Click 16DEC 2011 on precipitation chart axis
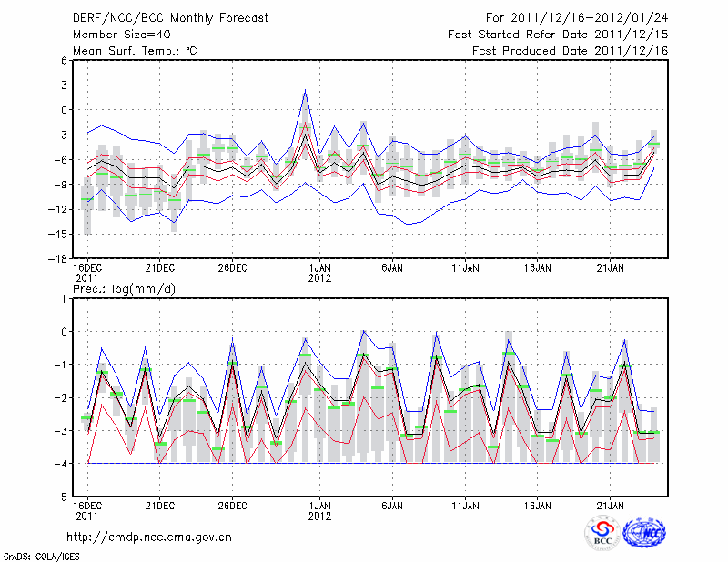This screenshot has width=728, height=562. click(86, 510)
